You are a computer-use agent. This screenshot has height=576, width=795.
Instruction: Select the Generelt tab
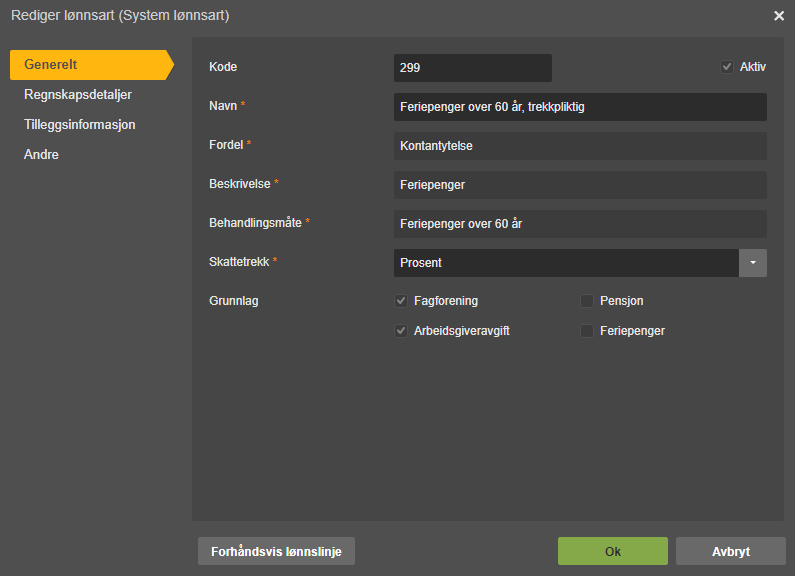click(x=92, y=65)
